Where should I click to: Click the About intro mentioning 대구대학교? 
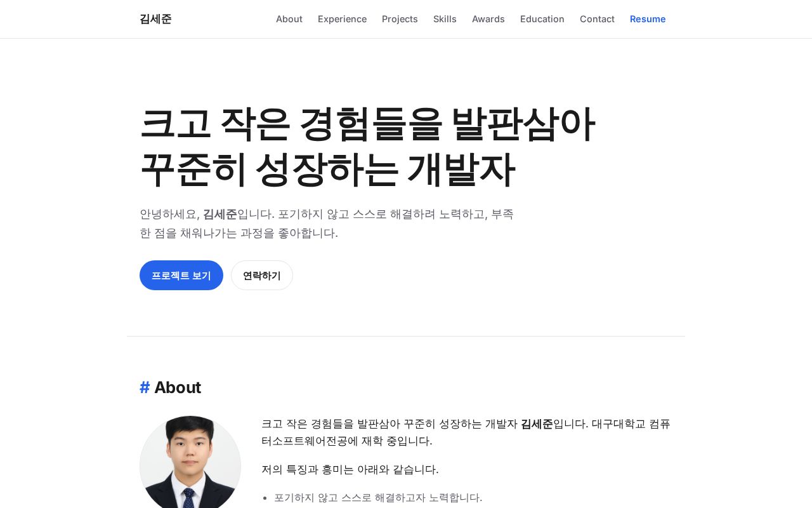(466, 432)
